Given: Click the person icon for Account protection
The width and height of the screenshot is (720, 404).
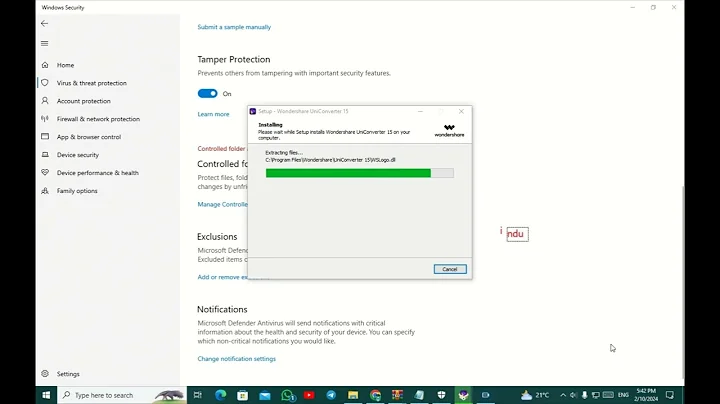Looking at the screenshot, I should [45, 101].
